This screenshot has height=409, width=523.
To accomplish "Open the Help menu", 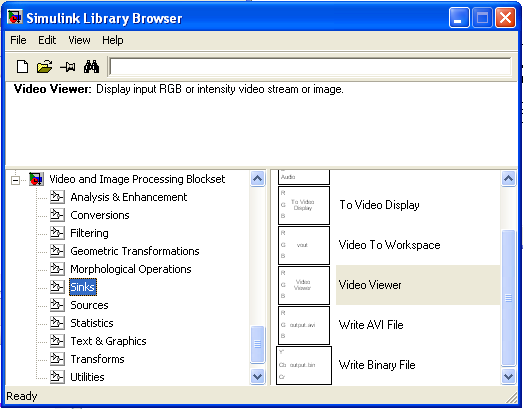I will coord(112,40).
